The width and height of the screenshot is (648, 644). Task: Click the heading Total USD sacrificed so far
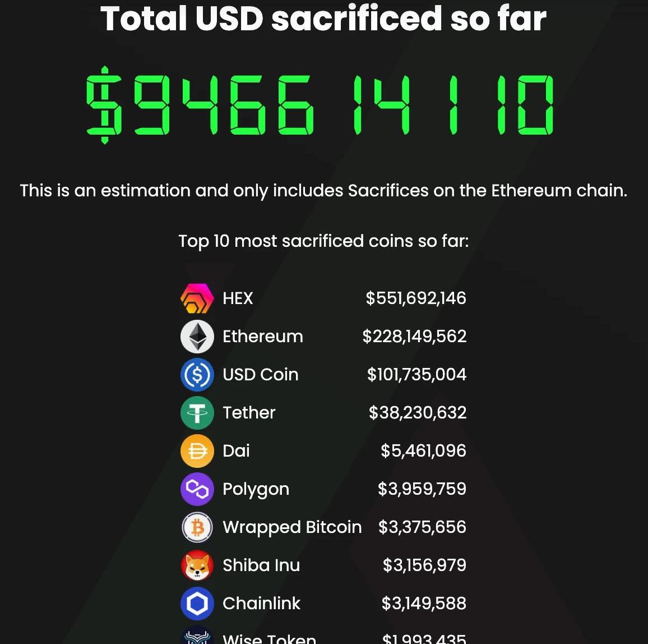click(323, 19)
